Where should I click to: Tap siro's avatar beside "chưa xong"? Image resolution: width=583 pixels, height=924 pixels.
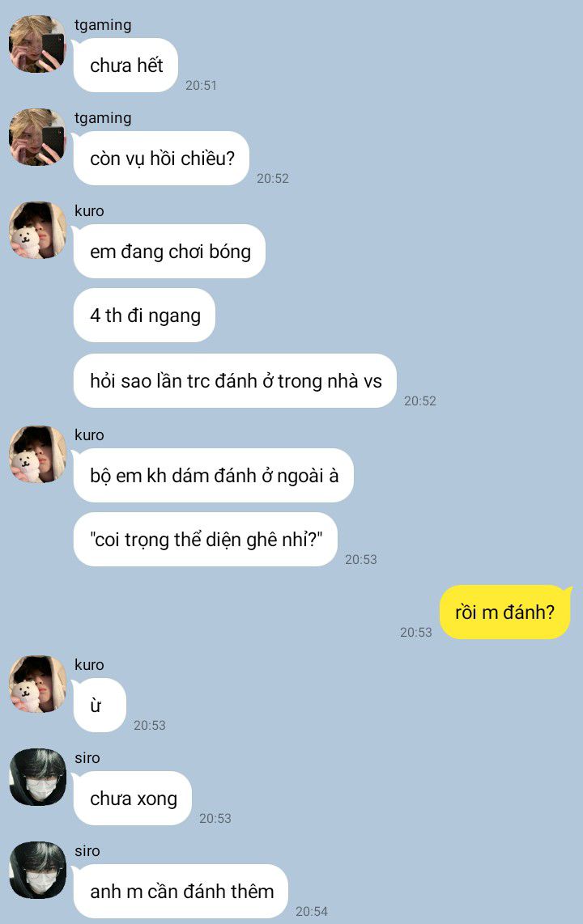[x=37, y=778]
